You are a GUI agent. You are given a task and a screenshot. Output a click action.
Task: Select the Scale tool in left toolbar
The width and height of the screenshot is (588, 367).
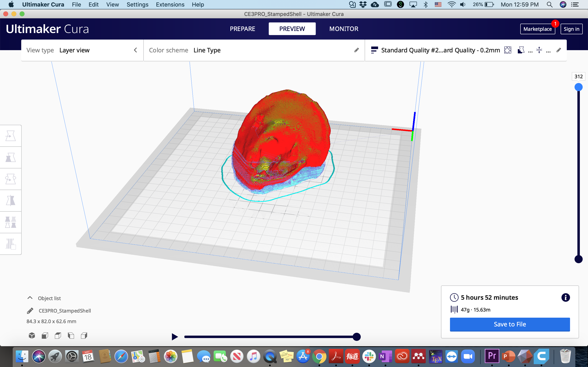click(x=10, y=157)
